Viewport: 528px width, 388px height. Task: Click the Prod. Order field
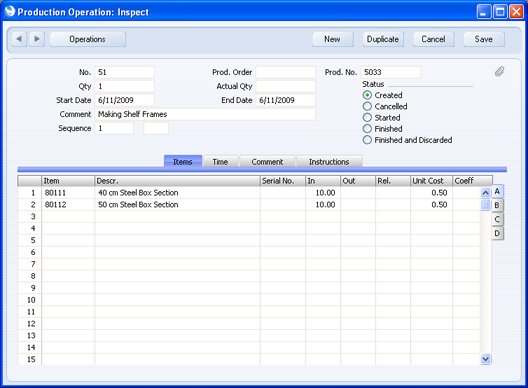[x=286, y=72]
